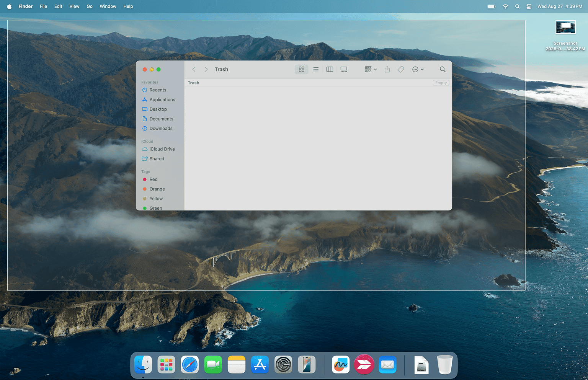Select the currently active icon view
The height and width of the screenshot is (380, 588).
[301, 69]
